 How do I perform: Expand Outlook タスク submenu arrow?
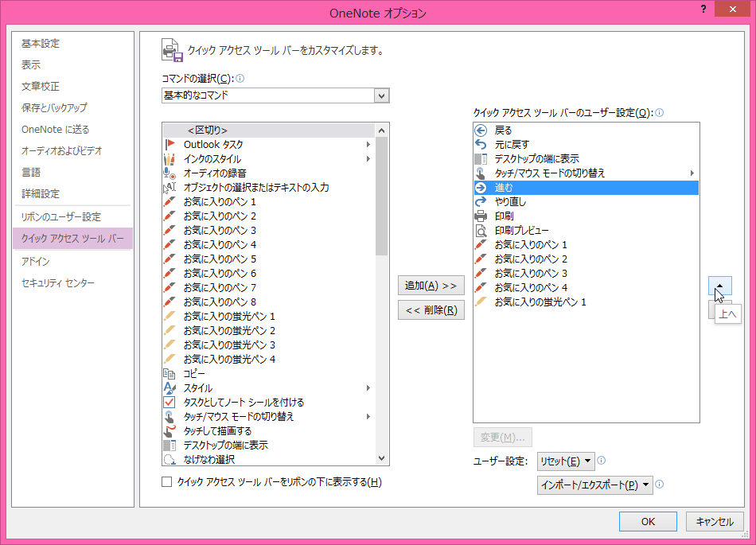pyautogui.click(x=368, y=145)
